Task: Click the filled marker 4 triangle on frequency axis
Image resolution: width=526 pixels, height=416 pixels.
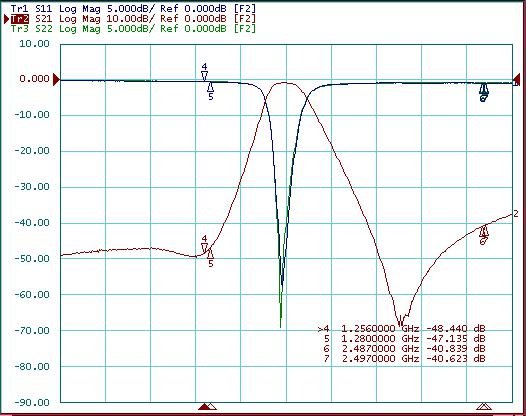Action: pos(204,407)
